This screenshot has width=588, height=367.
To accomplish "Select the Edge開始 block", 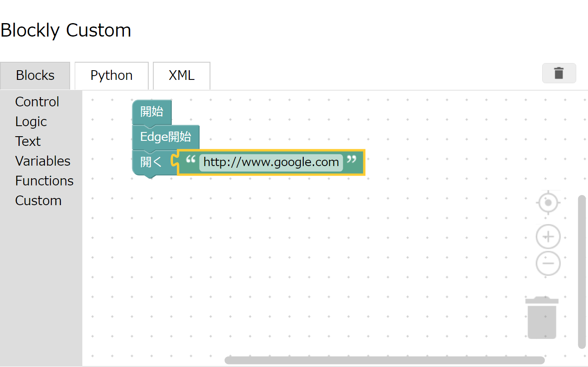I will point(165,136).
